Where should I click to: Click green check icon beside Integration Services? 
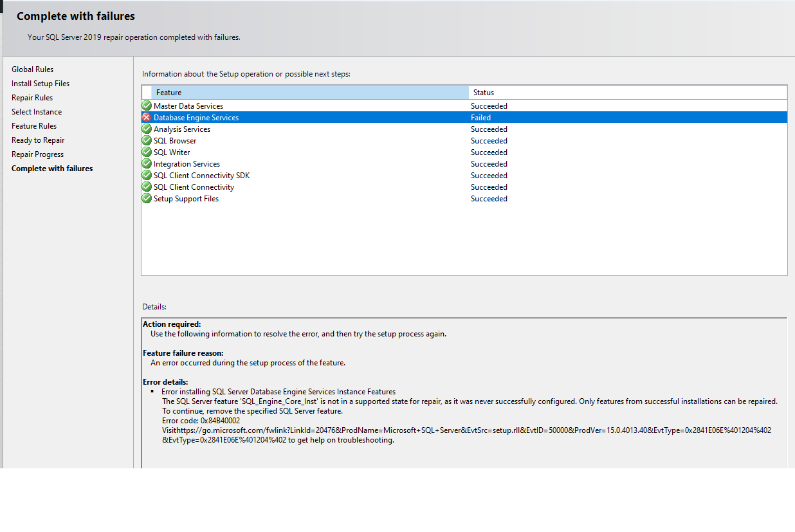click(x=147, y=164)
